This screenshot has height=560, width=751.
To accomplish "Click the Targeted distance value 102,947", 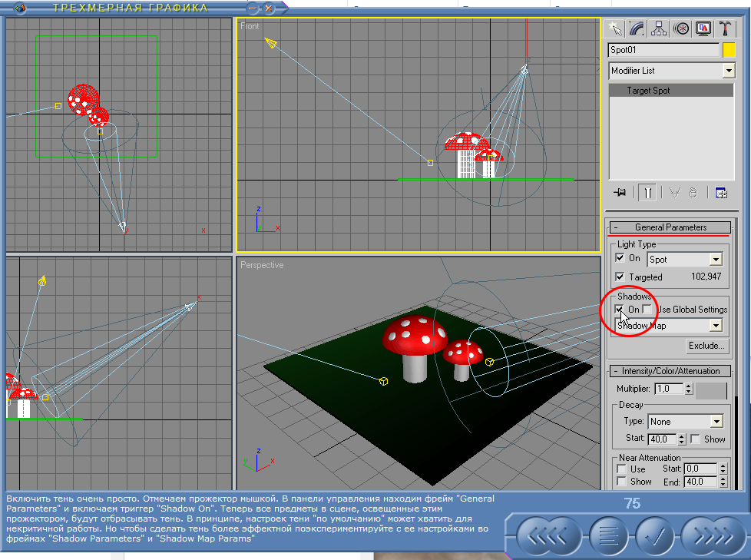I will tap(706, 277).
